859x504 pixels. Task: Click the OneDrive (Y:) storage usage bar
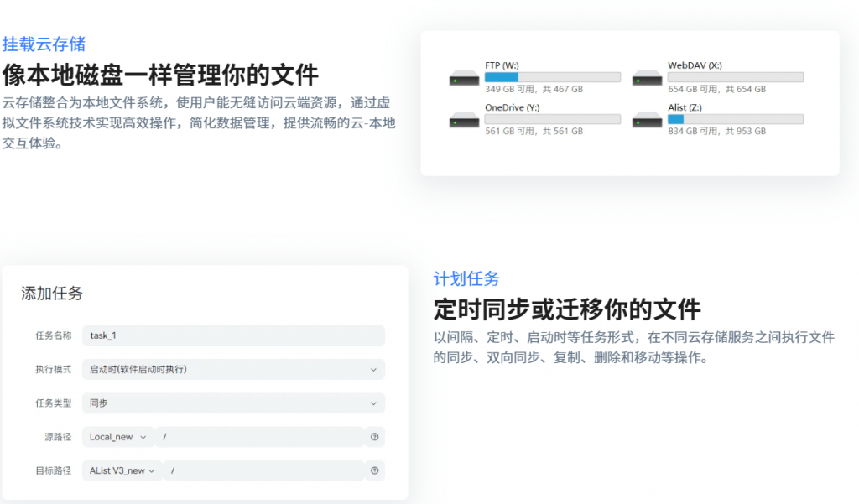[552, 119]
